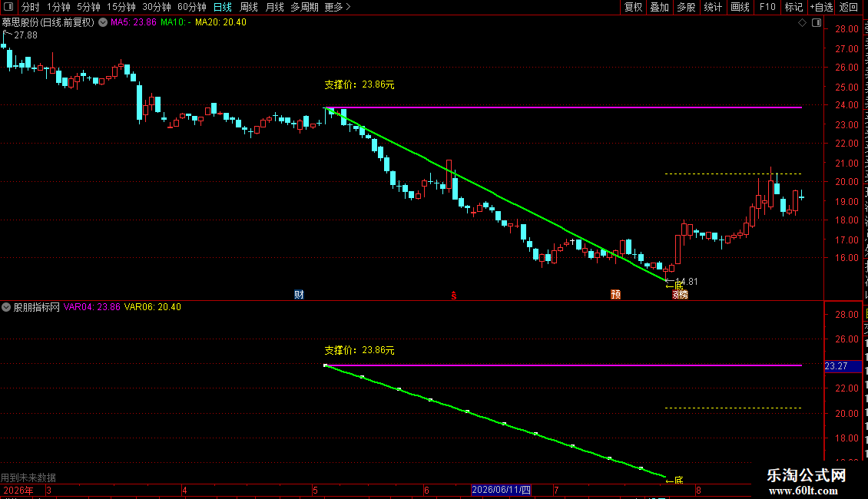Click the 慕思股份(日线.前复权) chart title

point(48,23)
